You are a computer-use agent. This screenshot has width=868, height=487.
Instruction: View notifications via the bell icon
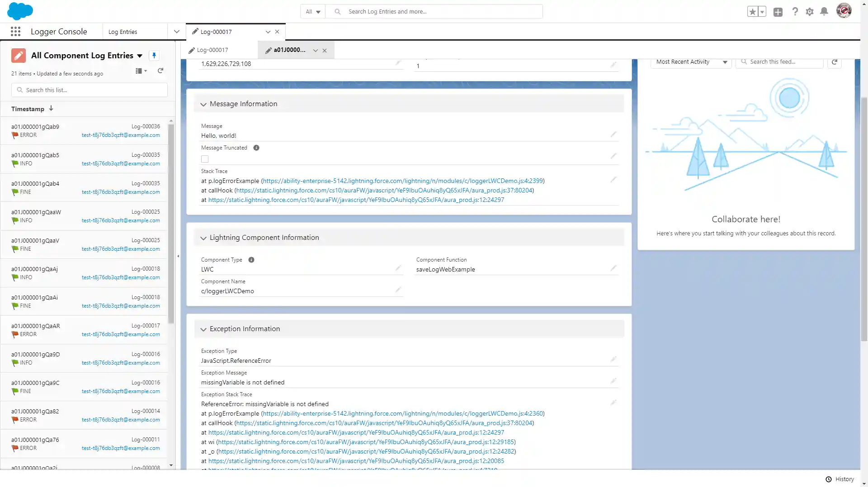click(x=824, y=11)
